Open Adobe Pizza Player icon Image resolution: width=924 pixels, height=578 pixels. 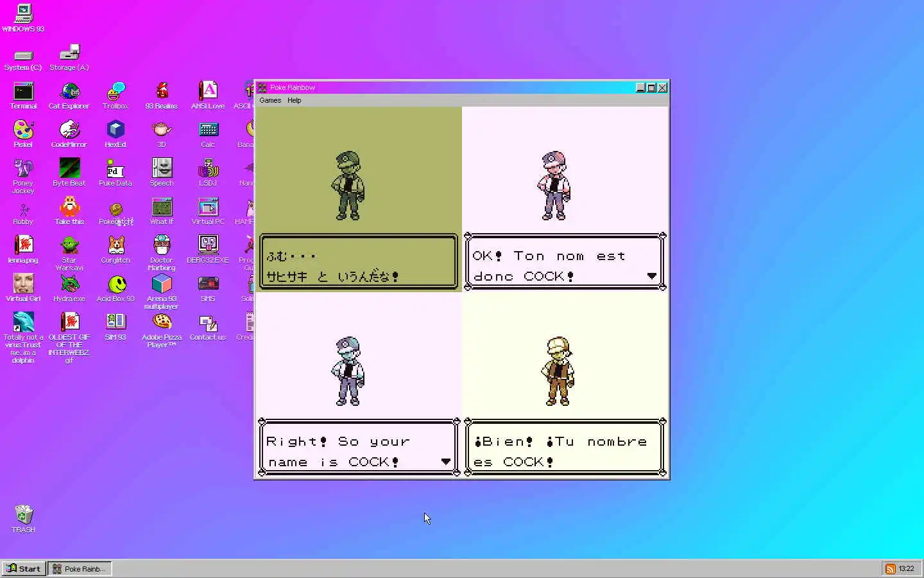click(162, 331)
